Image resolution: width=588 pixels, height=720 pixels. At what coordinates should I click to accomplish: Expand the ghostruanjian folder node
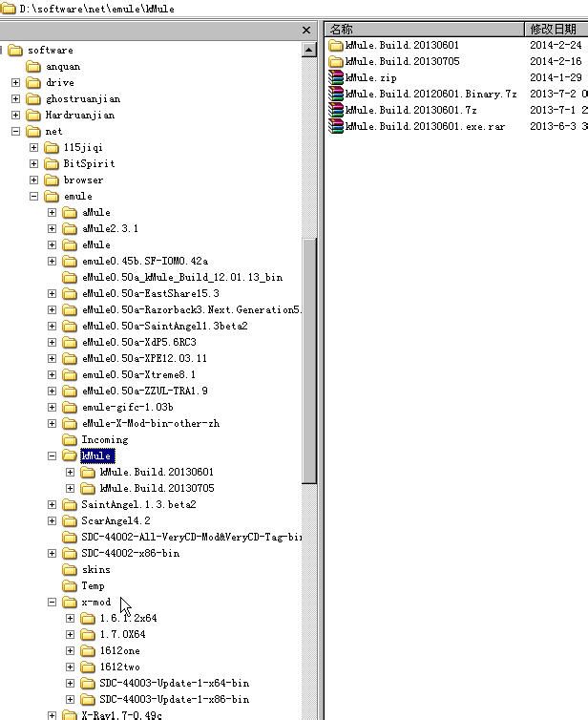(x=15, y=98)
